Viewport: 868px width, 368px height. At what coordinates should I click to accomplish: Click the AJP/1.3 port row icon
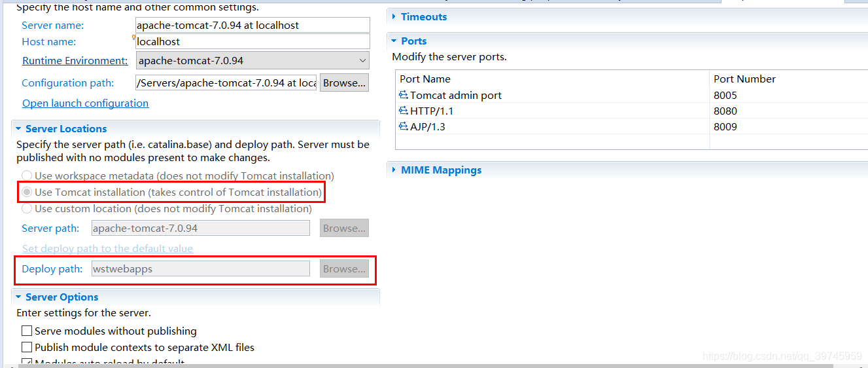point(404,127)
